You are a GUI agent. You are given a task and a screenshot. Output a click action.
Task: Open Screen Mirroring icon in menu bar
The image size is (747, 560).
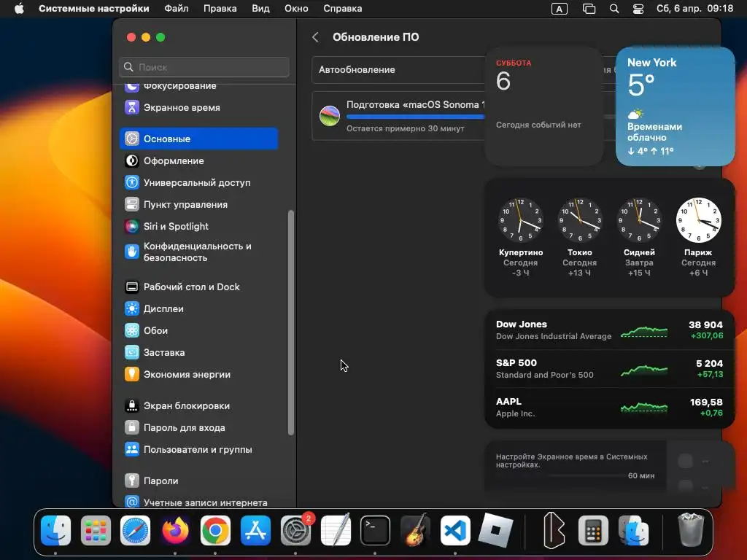[x=589, y=9]
